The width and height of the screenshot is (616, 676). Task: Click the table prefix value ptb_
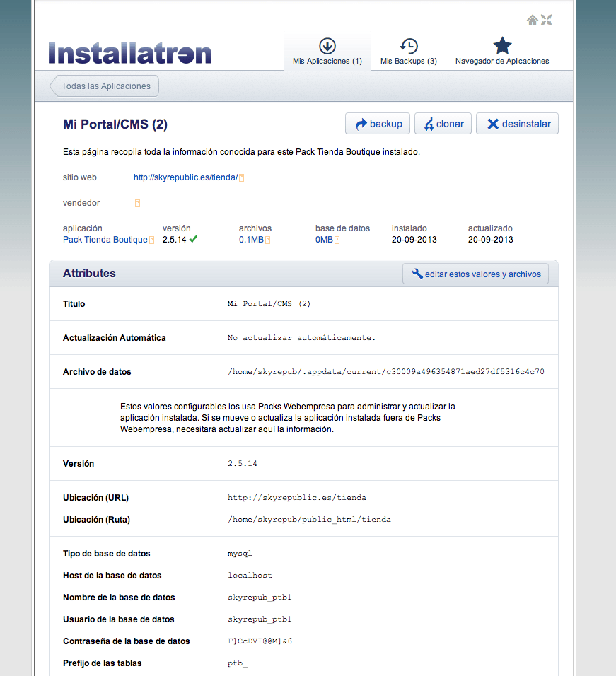coord(238,663)
